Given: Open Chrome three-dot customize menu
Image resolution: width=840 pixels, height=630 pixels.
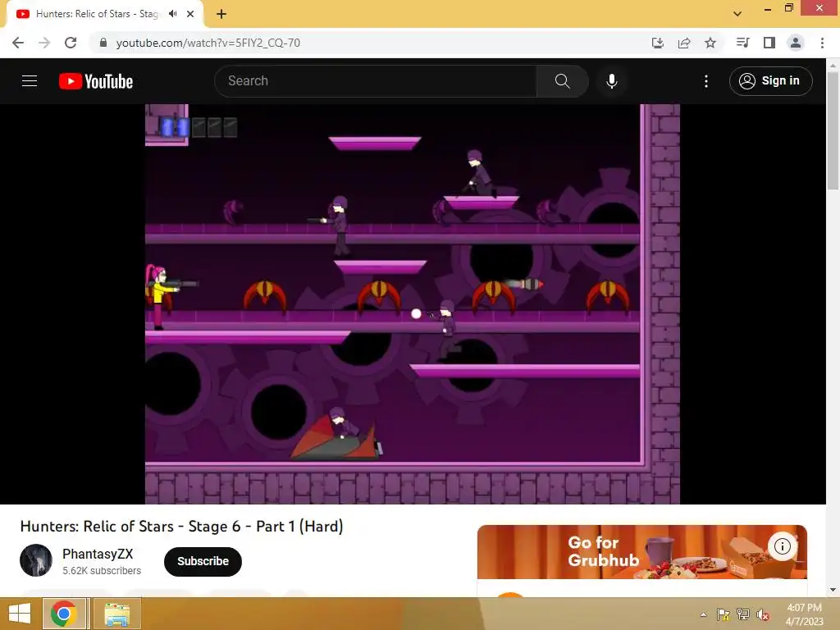Looking at the screenshot, I should pyautogui.click(x=822, y=43).
